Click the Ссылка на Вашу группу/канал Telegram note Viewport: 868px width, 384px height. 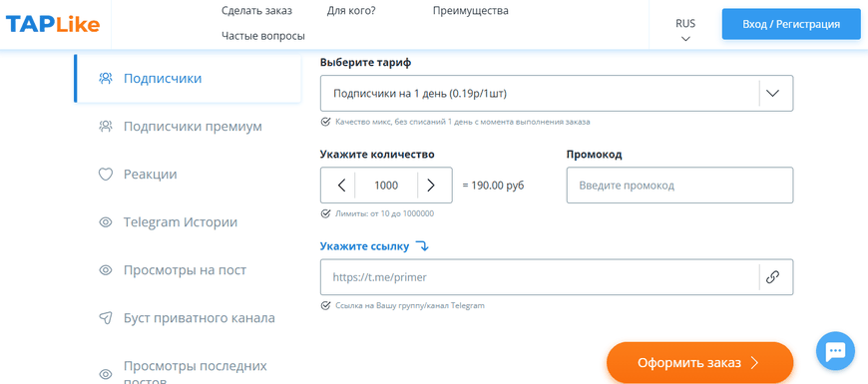(x=410, y=305)
